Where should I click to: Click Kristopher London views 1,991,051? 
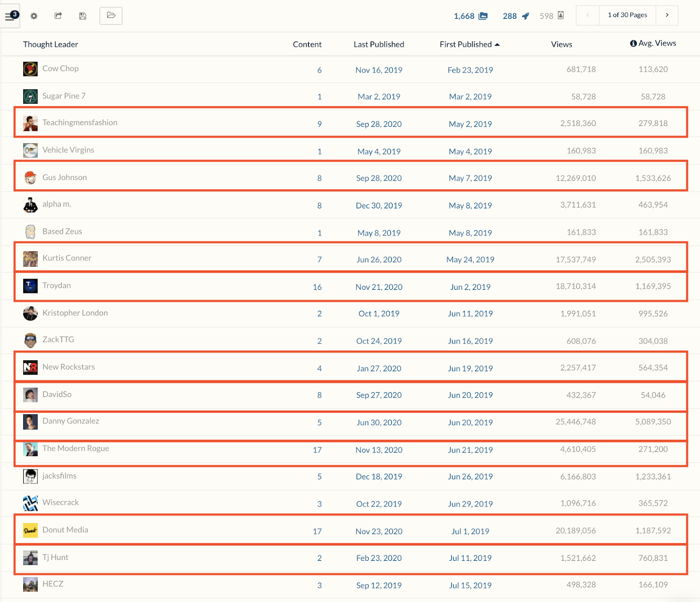tap(578, 313)
